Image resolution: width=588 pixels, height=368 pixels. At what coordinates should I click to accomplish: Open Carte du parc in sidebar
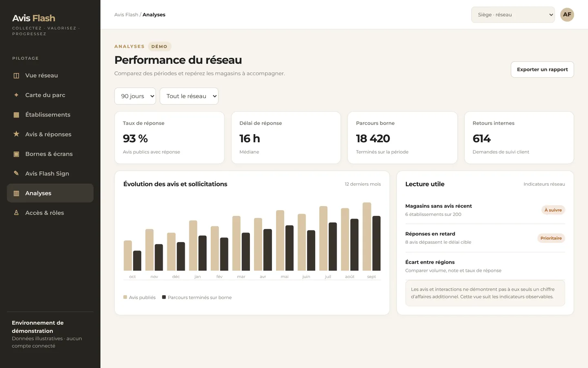[x=50, y=95]
